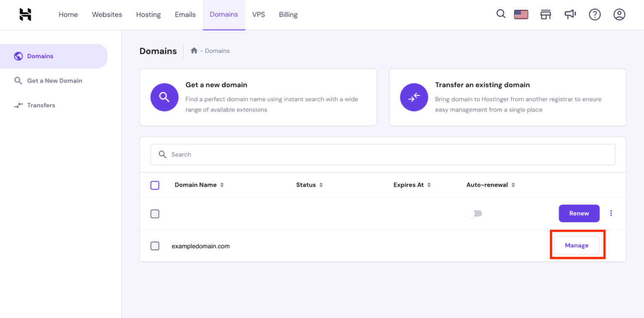Click the Hostinger logo
Screen dimensions: 644x318
click(x=25, y=15)
